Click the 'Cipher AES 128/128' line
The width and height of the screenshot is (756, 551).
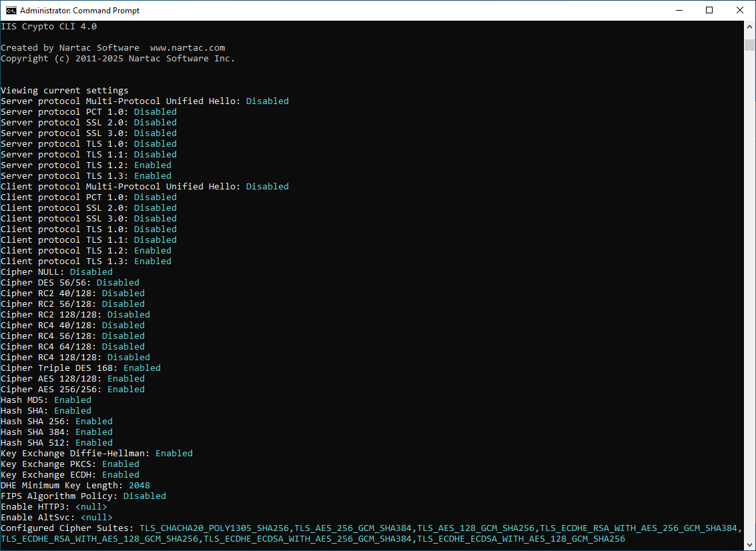(x=73, y=378)
